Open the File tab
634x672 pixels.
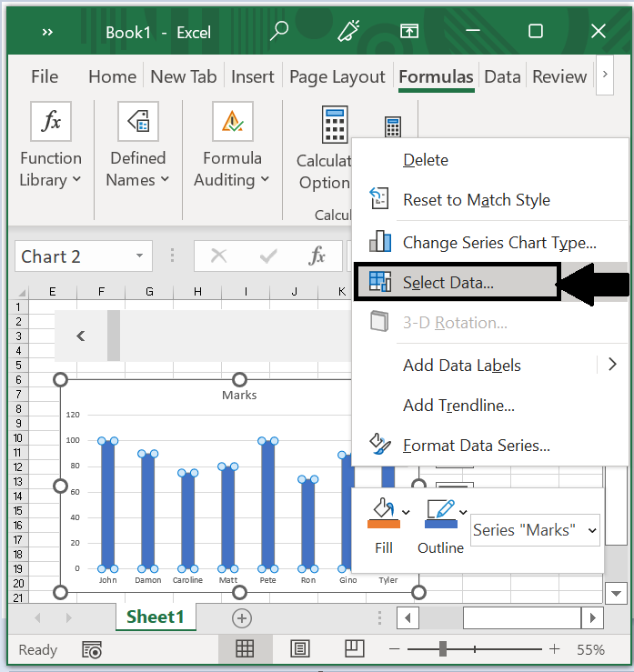point(45,76)
